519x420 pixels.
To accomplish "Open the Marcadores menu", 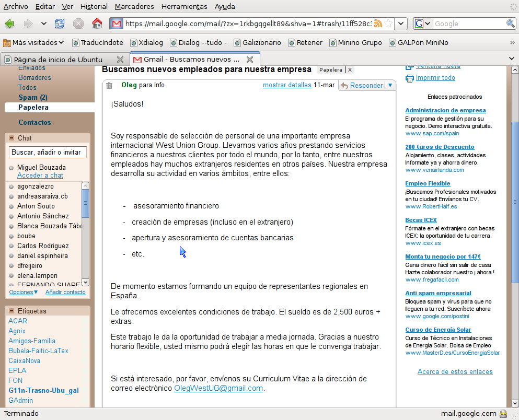I will click(134, 6).
